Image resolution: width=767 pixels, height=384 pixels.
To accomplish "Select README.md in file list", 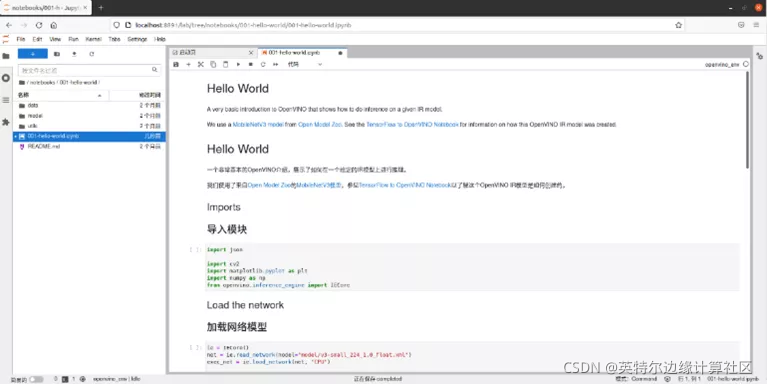I will tap(90, 146).
